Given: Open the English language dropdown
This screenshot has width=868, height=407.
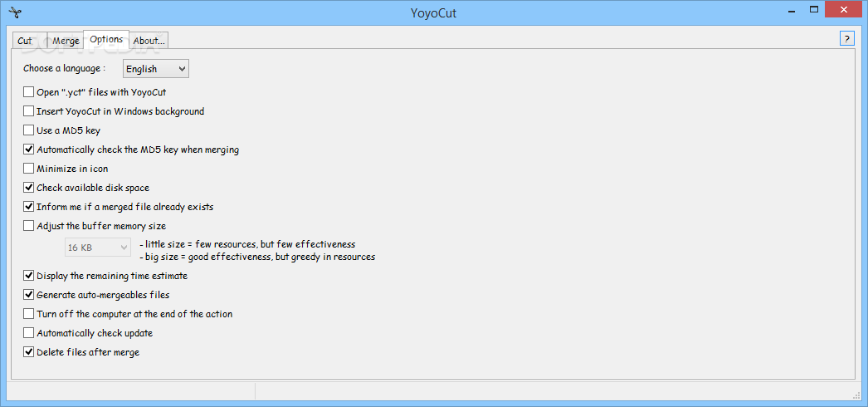Looking at the screenshot, I should point(155,69).
